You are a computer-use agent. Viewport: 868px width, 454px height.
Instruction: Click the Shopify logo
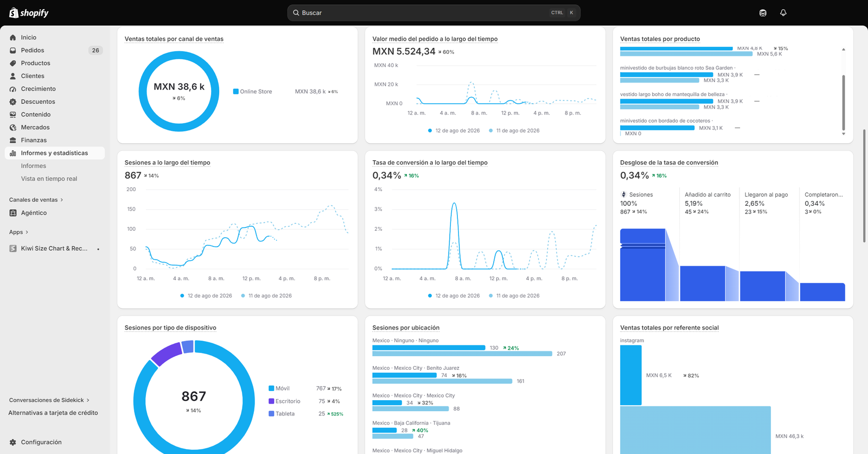29,12
